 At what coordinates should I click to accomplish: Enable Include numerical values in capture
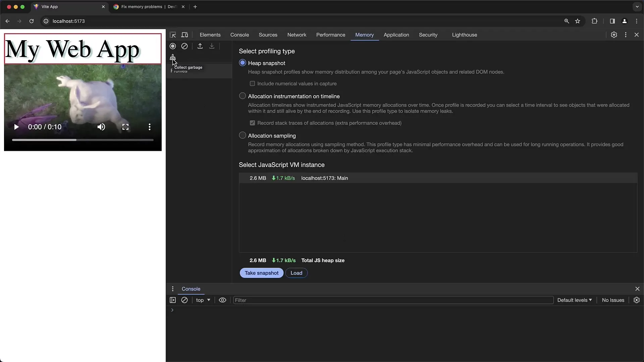click(x=252, y=83)
